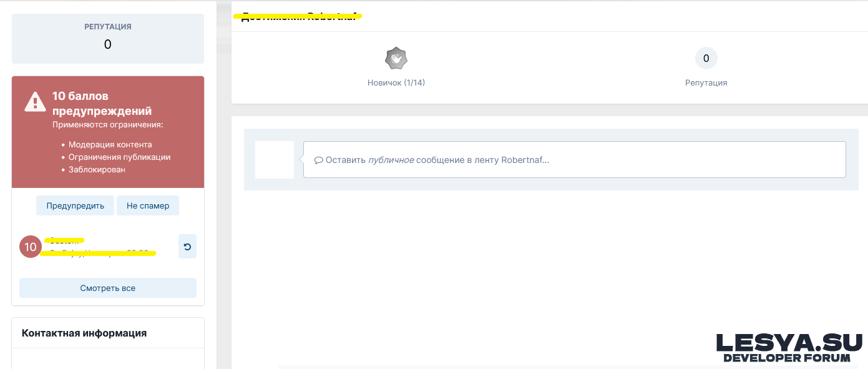Click the blank avatar beside message field
This screenshot has height=369, width=868.
coord(275,160)
